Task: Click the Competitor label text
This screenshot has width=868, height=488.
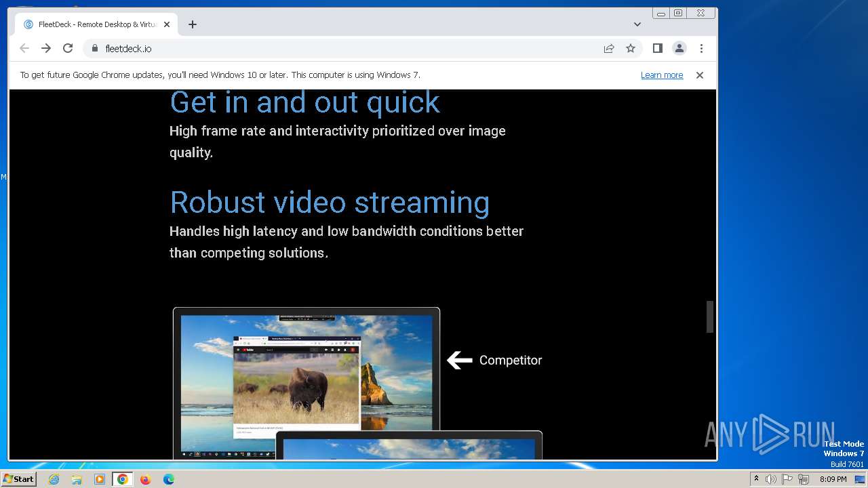Action: [x=511, y=361]
